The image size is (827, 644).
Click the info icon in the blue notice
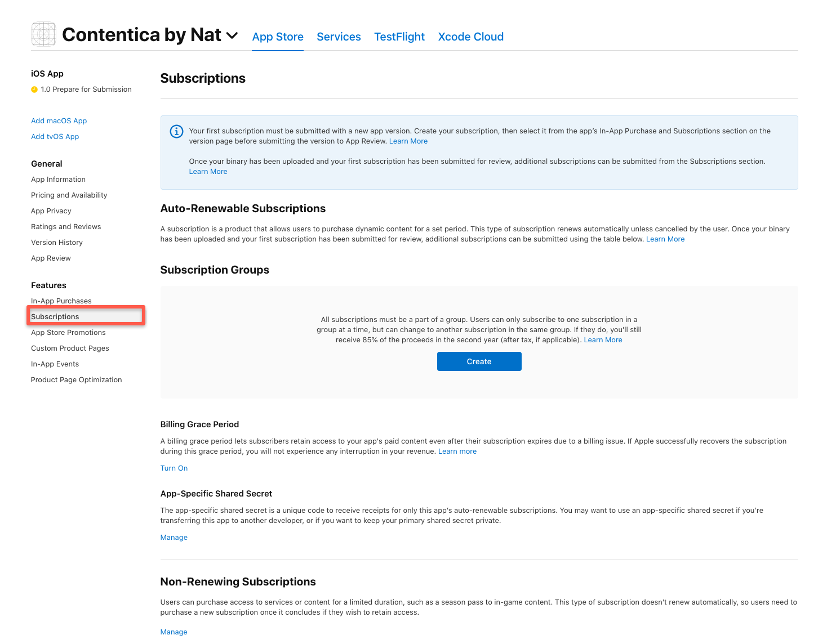176,132
